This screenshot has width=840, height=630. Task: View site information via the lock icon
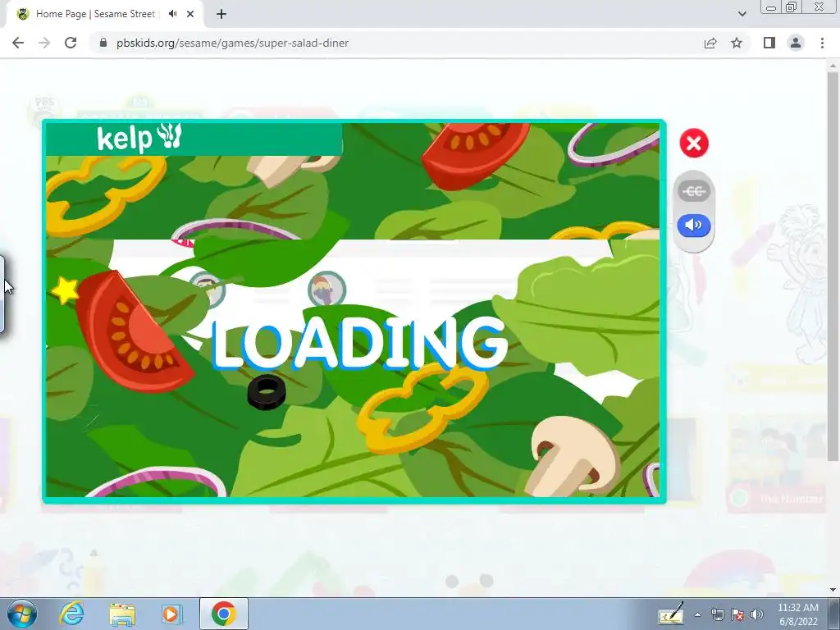pos(103,43)
